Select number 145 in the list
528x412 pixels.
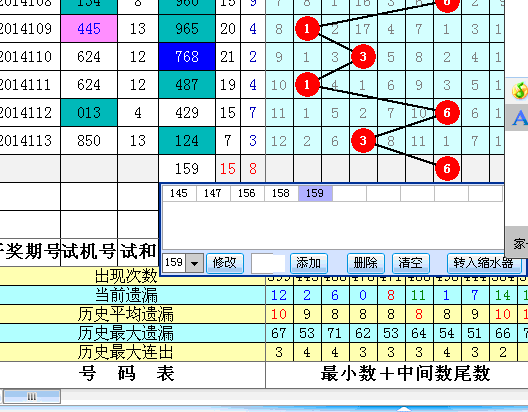[x=179, y=194]
